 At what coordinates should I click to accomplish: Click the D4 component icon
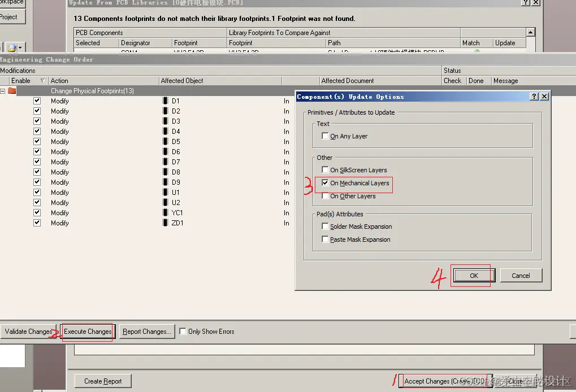(x=165, y=131)
